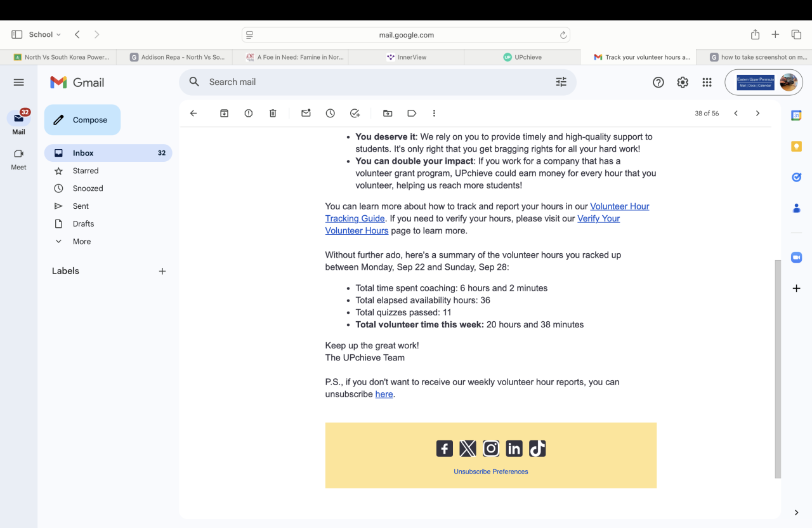This screenshot has height=528, width=812.
Task: Open the Snoozed folder
Action: (108, 188)
